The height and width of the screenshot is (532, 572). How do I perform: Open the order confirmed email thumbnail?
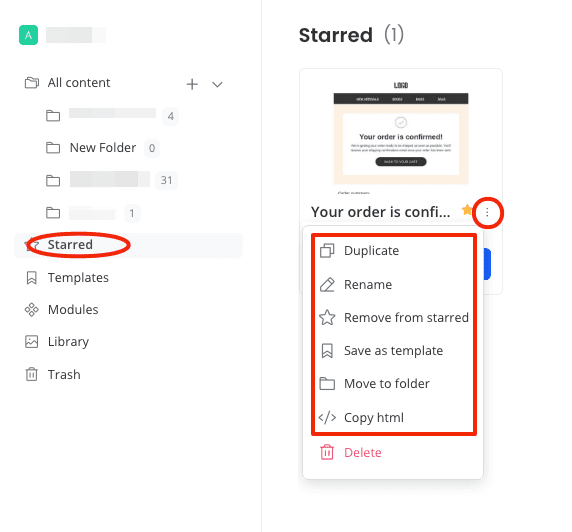coord(401,135)
